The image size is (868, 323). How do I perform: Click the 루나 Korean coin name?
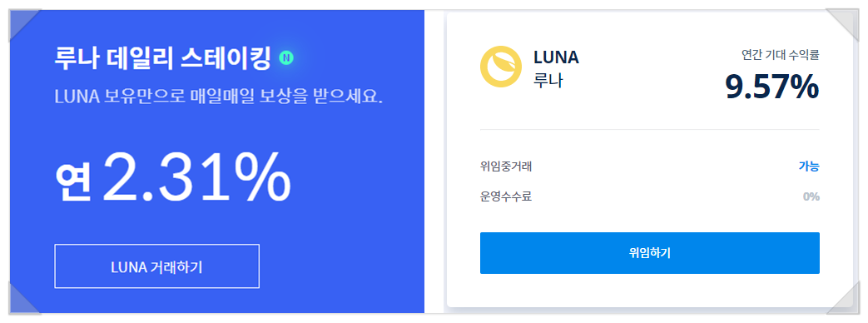pyautogui.click(x=548, y=81)
